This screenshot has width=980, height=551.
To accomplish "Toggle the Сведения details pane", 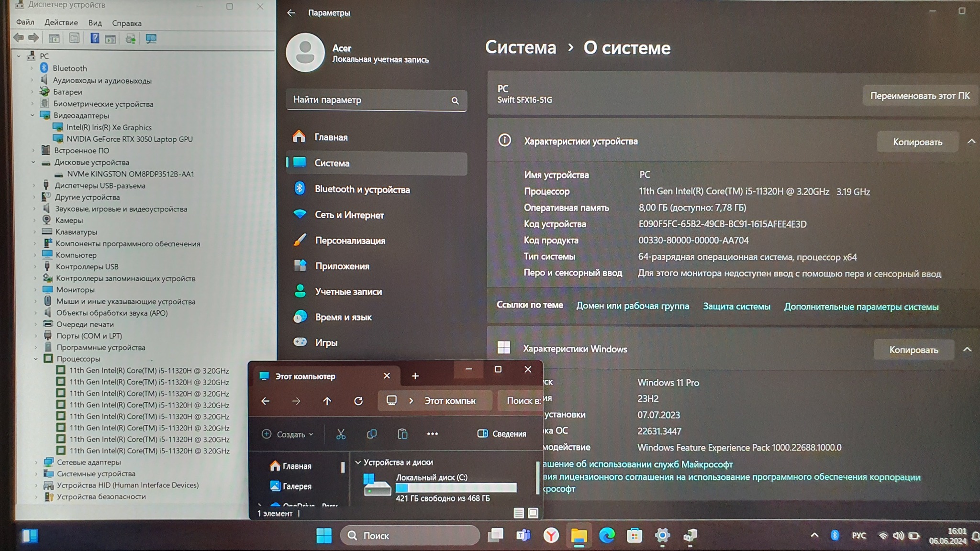I will tap(501, 433).
